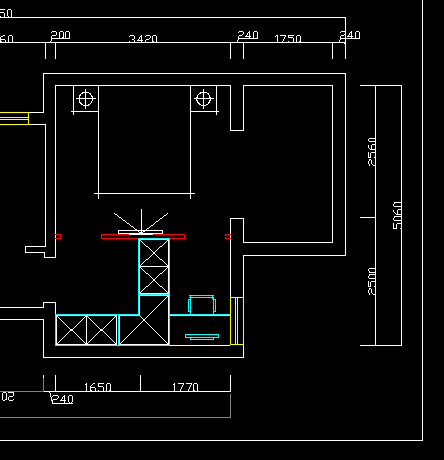Select the left bedside lamp symbol
Viewport: 444px width, 460px height.
pos(86,99)
